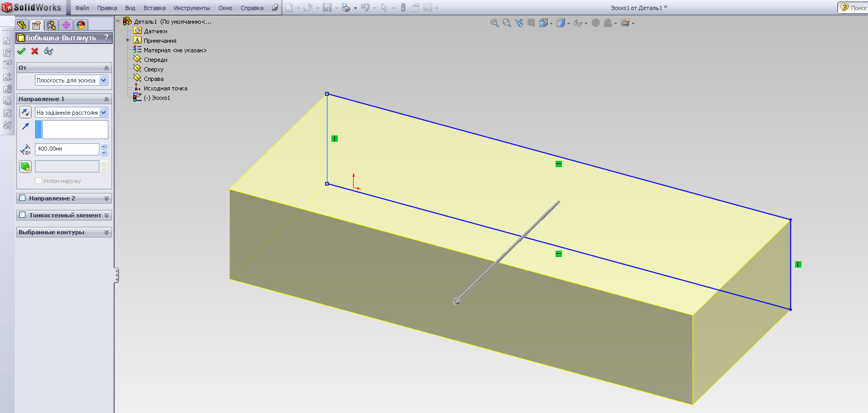Select the direction of extrusion arrow icon
The height and width of the screenshot is (413, 868).
pos(25,126)
